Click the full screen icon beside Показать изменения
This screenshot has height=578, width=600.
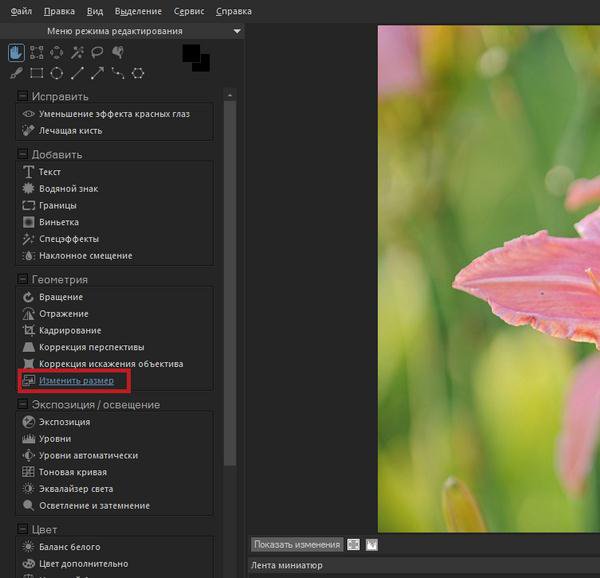click(353, 545)
